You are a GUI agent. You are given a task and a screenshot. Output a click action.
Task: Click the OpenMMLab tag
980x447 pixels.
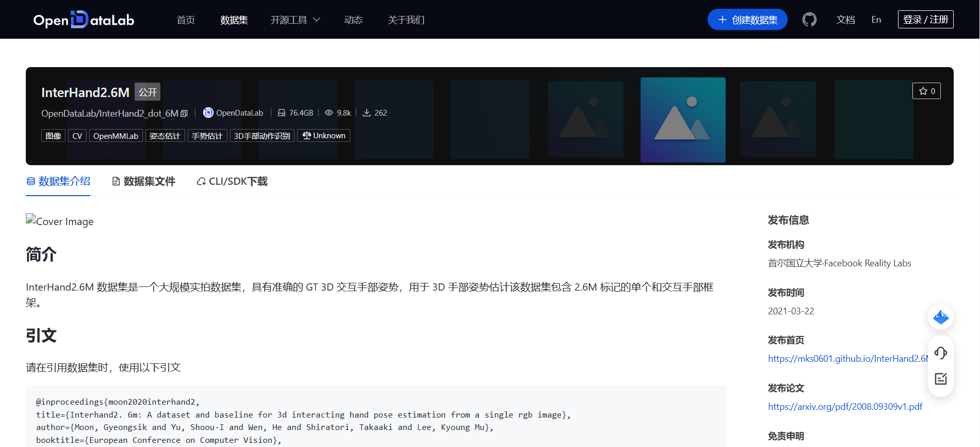(x=116, y=136)
